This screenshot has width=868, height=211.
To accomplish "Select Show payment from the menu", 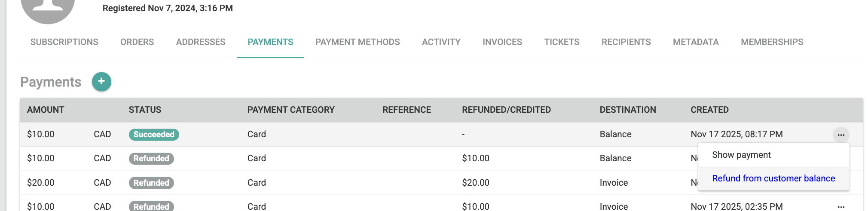I will click(x=741, y=155).
